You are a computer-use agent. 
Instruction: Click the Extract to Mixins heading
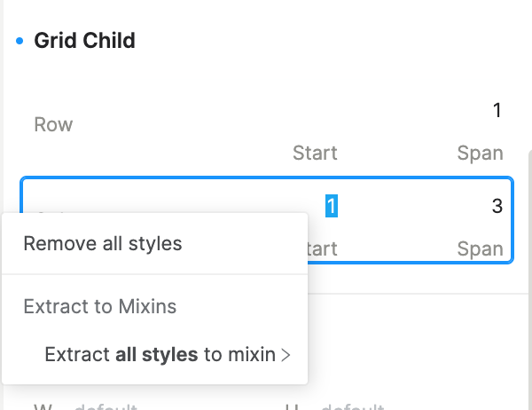coord(100,307)
